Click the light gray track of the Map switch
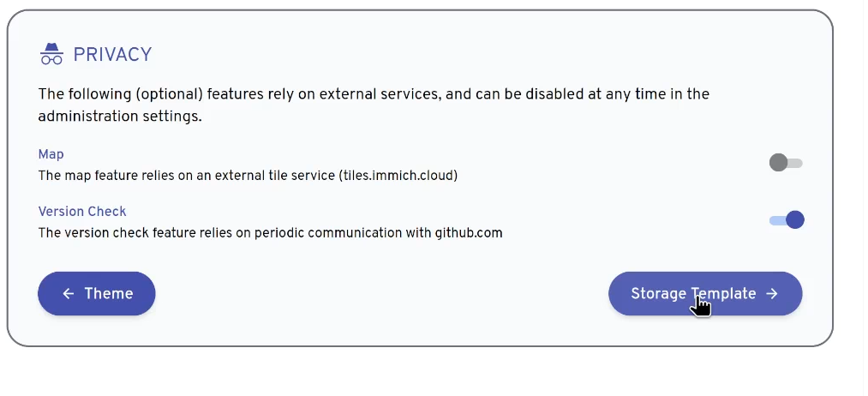 tap(795, 164)
